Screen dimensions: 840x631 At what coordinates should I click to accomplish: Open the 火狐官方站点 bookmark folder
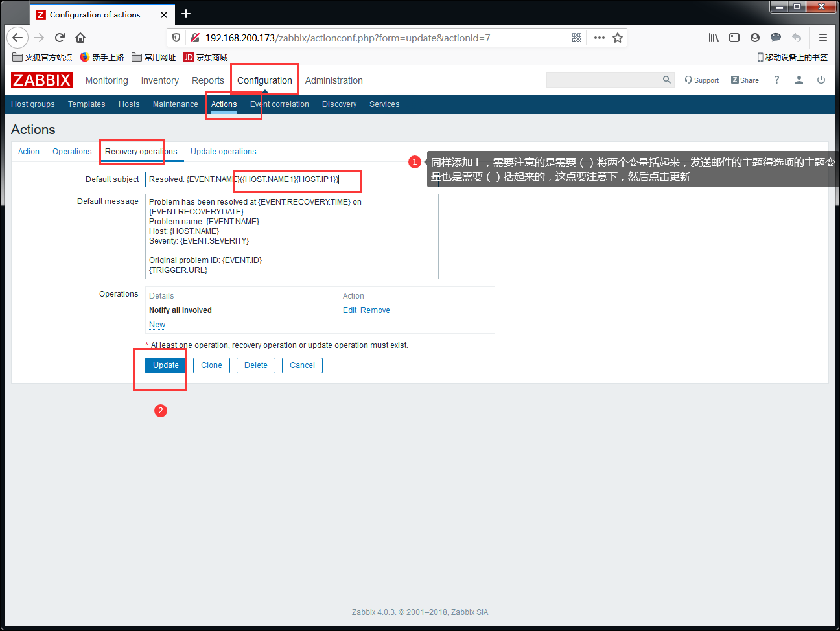[x=42, y=57]
